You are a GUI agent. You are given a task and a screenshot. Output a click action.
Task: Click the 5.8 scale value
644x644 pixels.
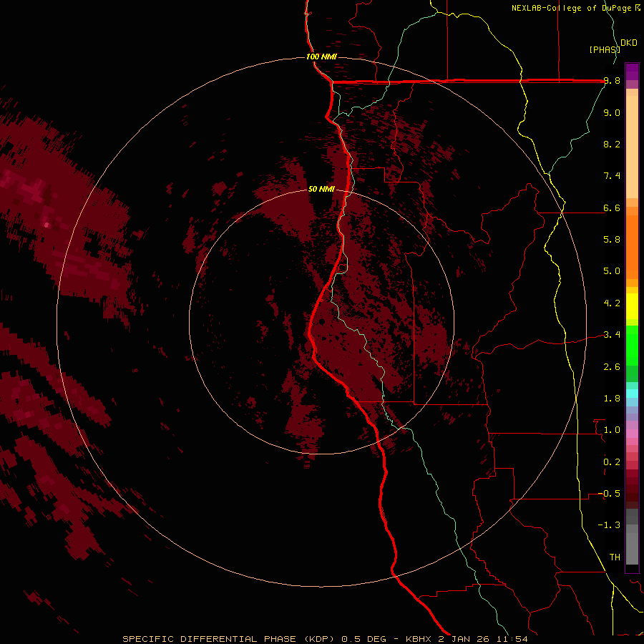612,240
